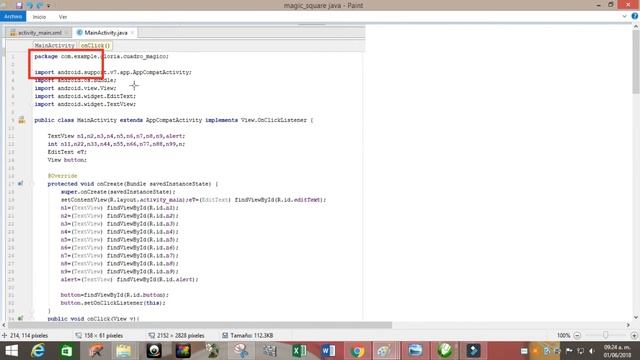Open Customize Quick Access Toolbar dropdown
Image resolution: width=640 pixels, height=360 pixels.
click(48, 6)
